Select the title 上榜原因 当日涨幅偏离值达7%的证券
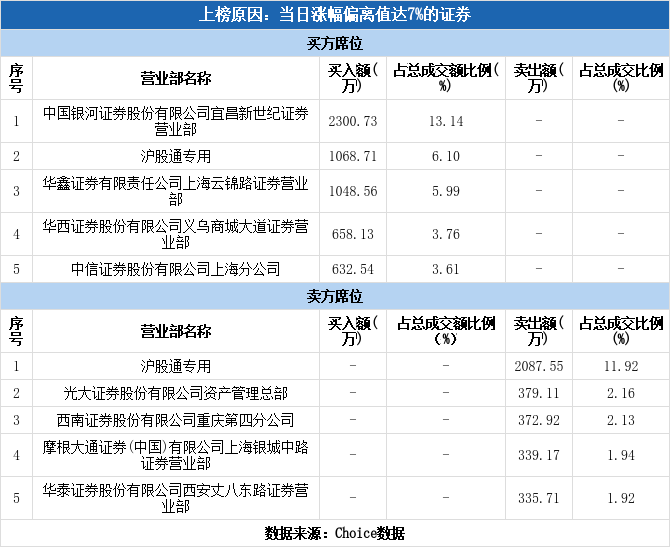670x547 pixels. coord(335,15)
